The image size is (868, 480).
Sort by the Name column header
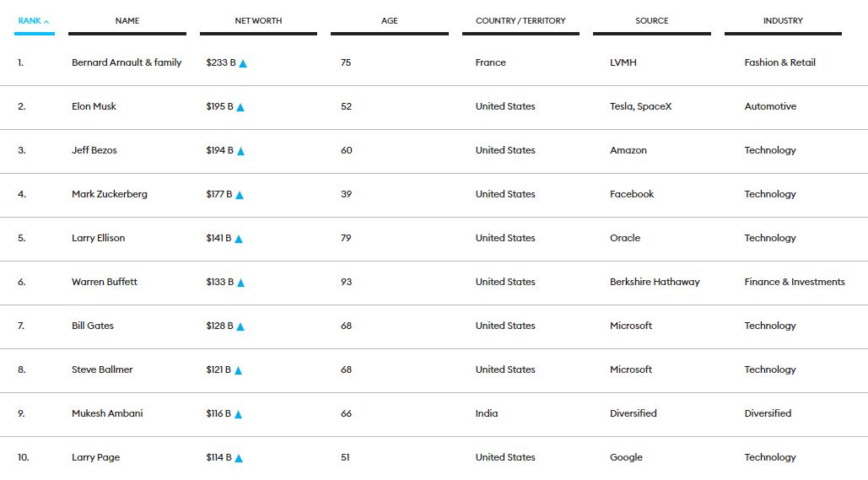(x=127, y=20)
